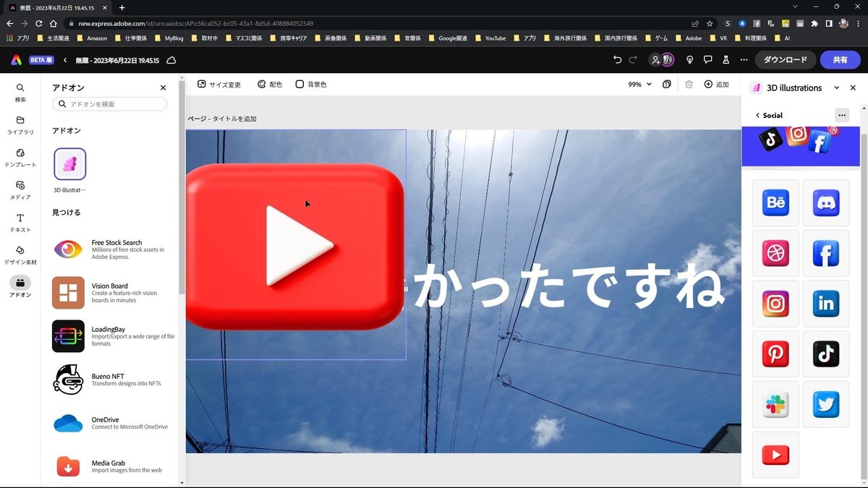Select the アドオン (Add-ons) sidebar item
Screen dimensions: 868x488
[20, 288]
